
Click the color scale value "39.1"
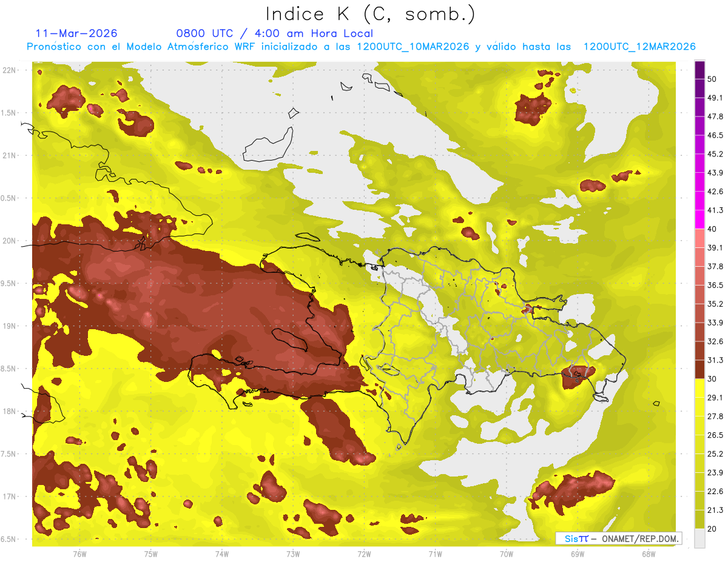click(x=715, y=247)
